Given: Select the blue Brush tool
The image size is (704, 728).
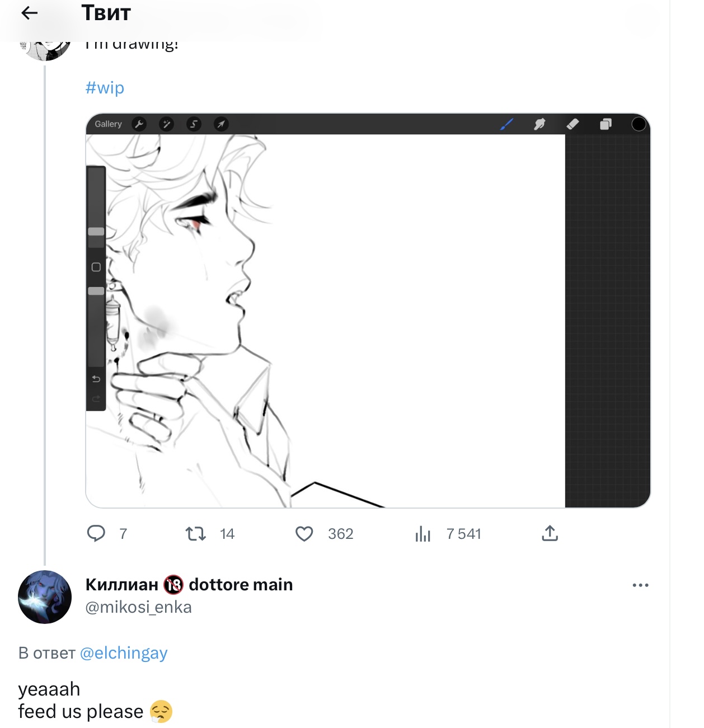Looking at the screenshot, I should [506, 124].
